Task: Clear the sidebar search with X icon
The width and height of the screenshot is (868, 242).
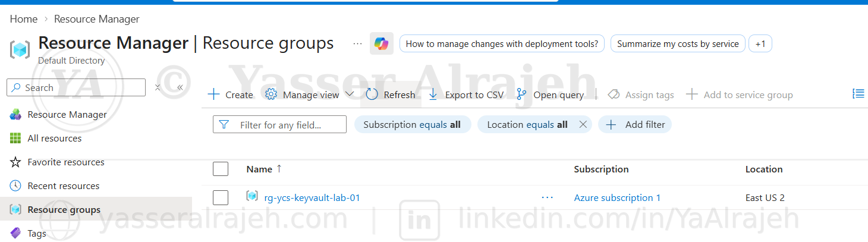Action: 158,87
